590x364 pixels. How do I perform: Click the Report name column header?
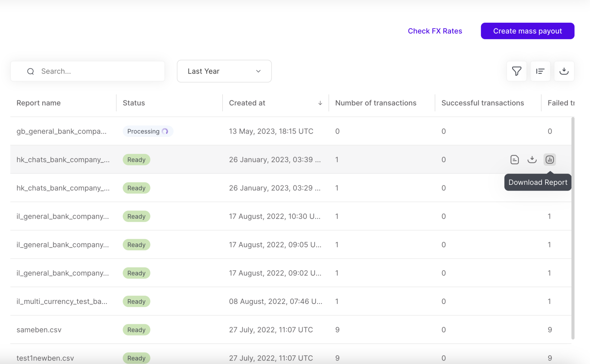[x=38, y=103]
